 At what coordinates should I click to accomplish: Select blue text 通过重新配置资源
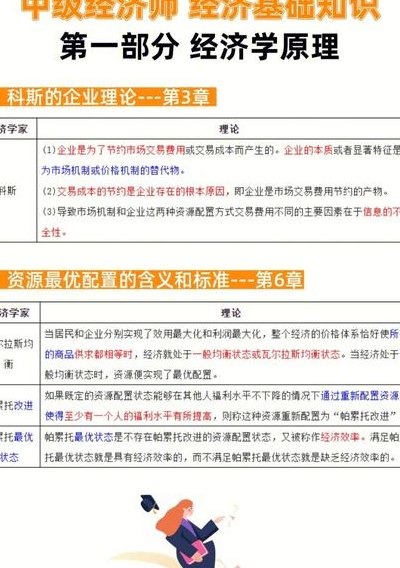(x=360, y=395)
